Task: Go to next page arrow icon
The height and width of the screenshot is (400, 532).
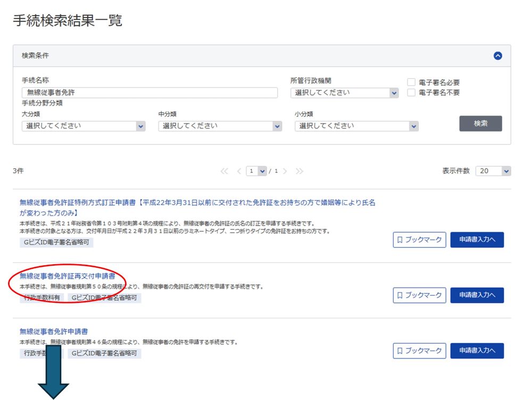Action: coord(285,171)
